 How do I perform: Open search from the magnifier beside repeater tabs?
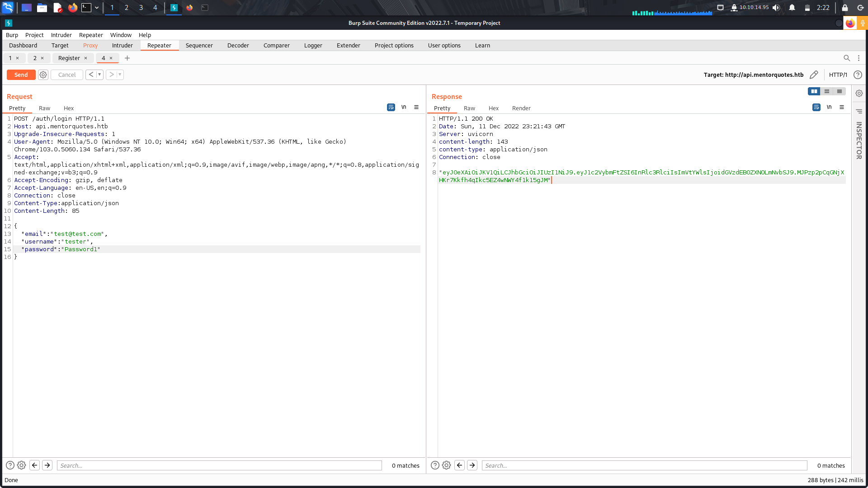pyautogui.click(x=847, y=58)
